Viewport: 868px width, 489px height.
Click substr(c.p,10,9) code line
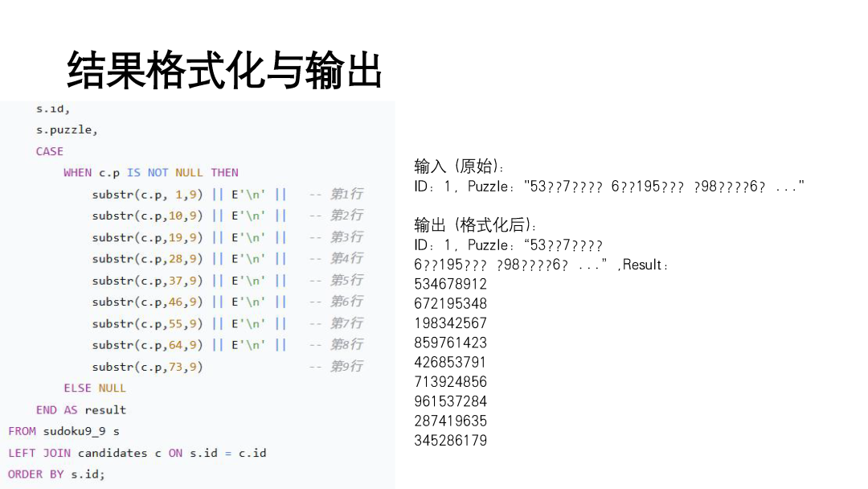tap(189, 216)
